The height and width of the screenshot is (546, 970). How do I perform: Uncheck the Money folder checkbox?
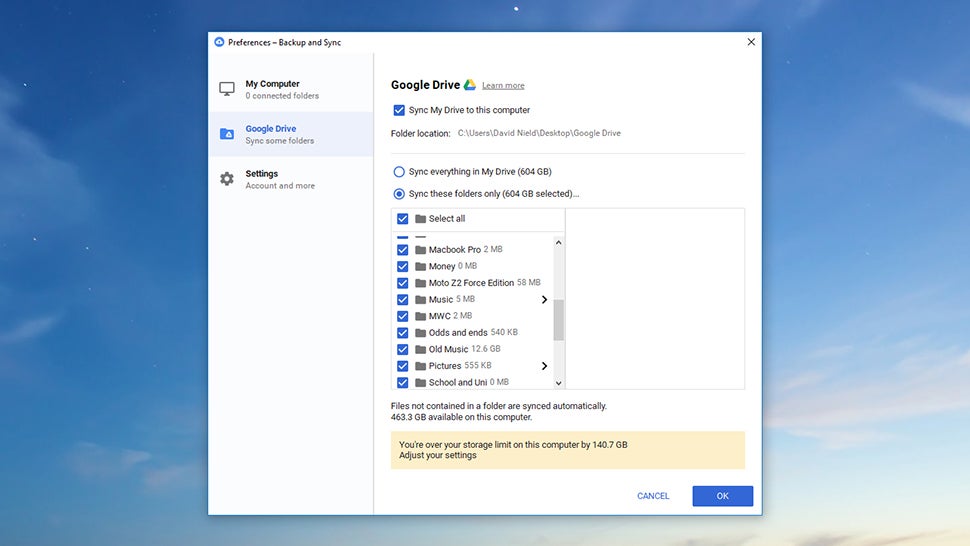click(403, 267)
